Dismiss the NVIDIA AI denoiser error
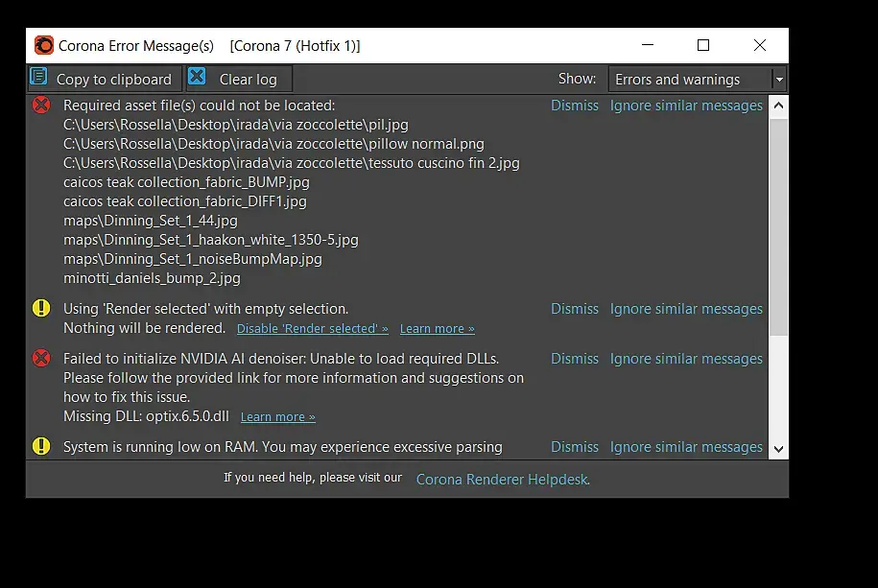 coord(575,359)
